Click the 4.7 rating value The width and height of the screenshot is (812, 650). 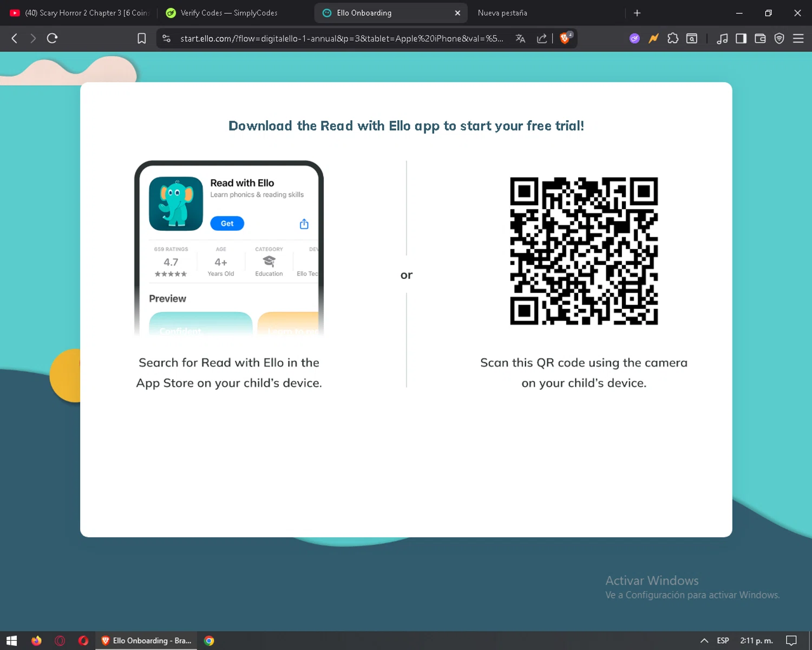point(171,262)
